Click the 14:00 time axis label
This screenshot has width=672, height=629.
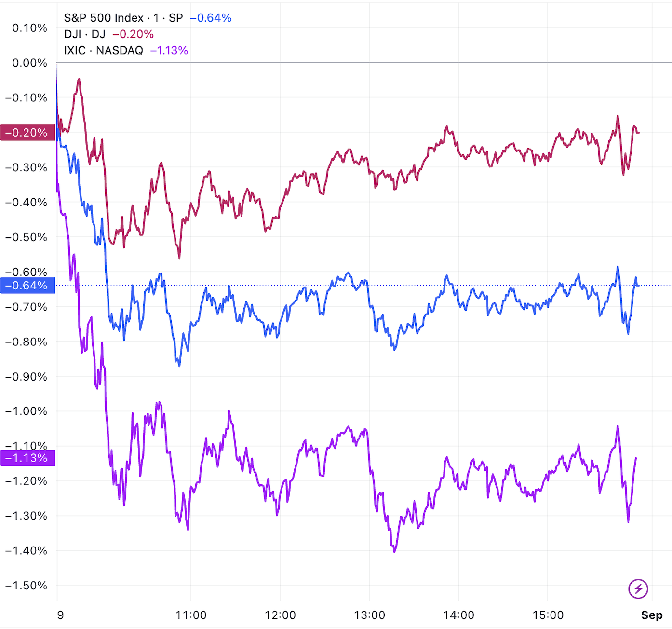click(458, 615)
